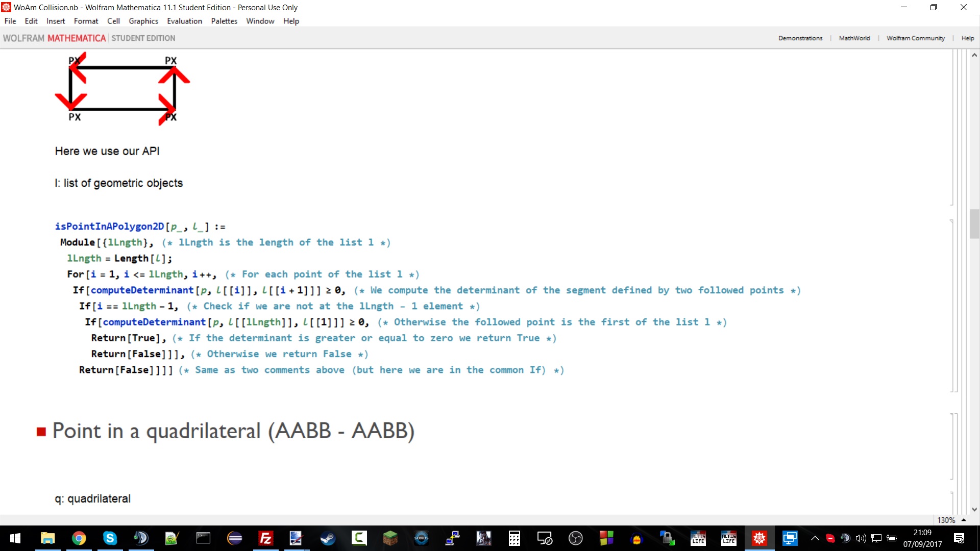Select the isPointInAPolygon2D code cell bracket
Screen dimensions: 980x551
point(952,305)
